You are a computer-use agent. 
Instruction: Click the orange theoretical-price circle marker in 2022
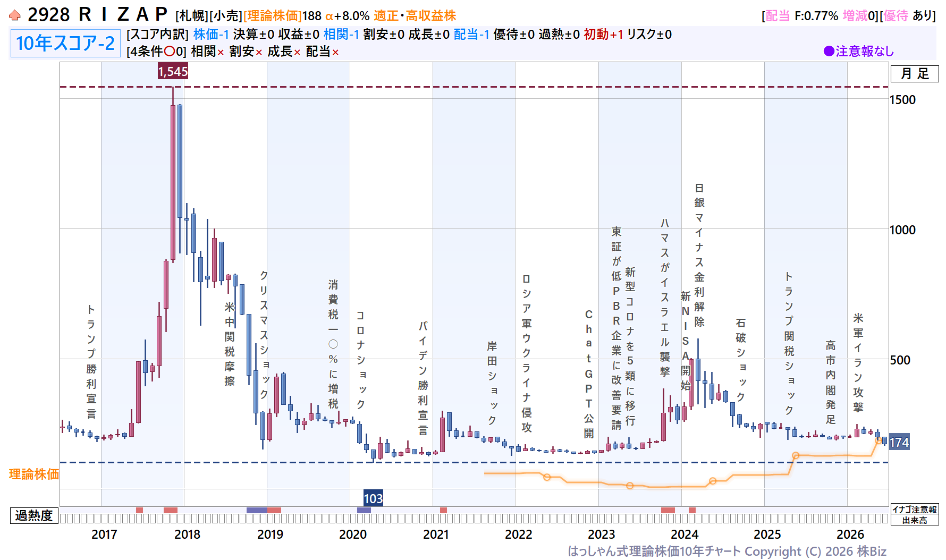click(547, 477)
